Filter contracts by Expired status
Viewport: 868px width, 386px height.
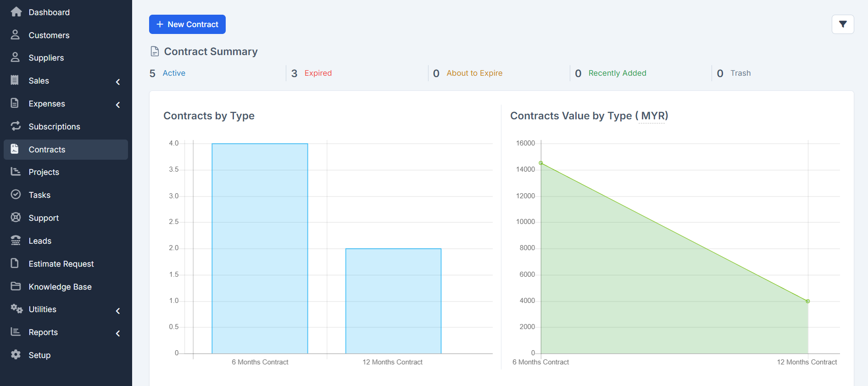[318, 73]
